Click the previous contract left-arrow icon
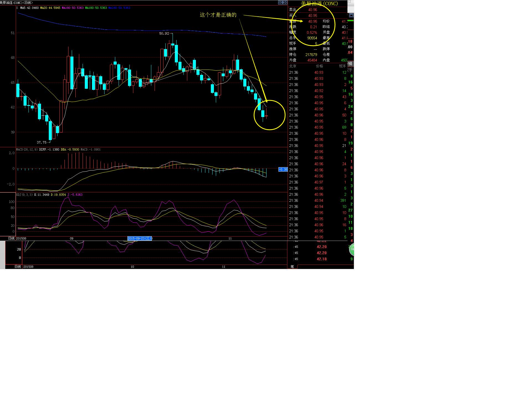This screenshot has width=532, height=420. click(280, 2)
